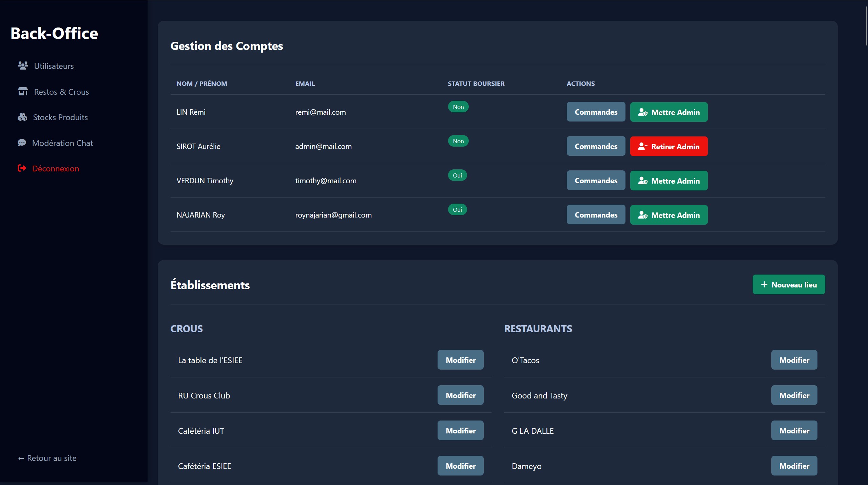Viewport: 868px width, 485px height.
Task: Click the user-shield icon in NAJARIAN Roy's row
Action: [x=643, y=215]
